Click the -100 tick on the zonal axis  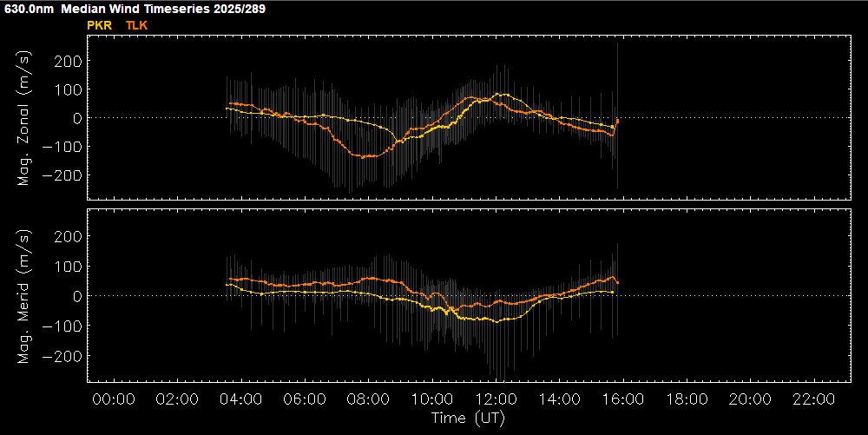point(64,147)
